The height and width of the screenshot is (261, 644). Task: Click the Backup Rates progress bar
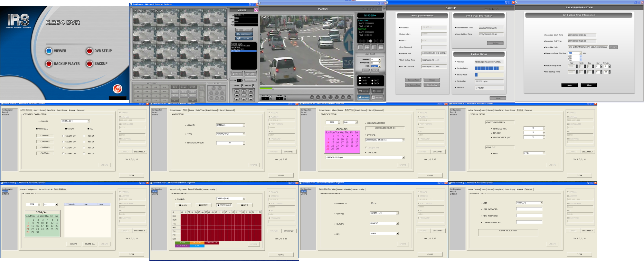(x=489, y=75)
